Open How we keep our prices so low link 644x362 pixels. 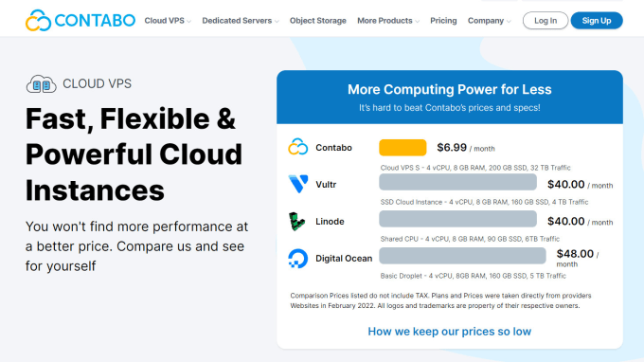[449, 331]
